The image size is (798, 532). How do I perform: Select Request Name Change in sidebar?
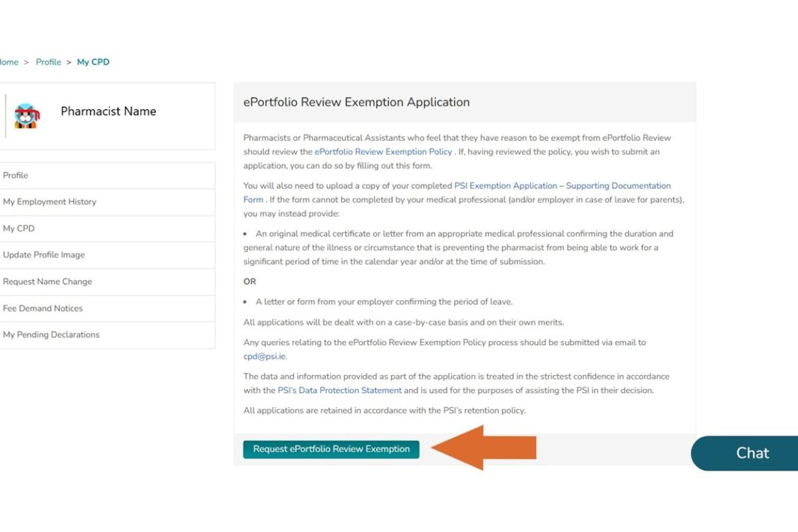pos(107,282)
